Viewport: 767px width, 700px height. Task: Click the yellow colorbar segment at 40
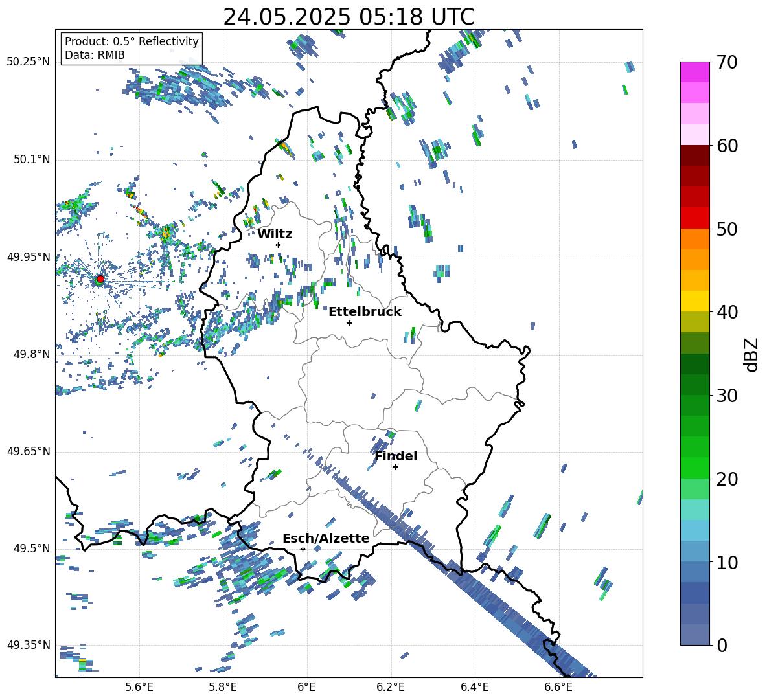pyautogui.click(x=694, y=301)
